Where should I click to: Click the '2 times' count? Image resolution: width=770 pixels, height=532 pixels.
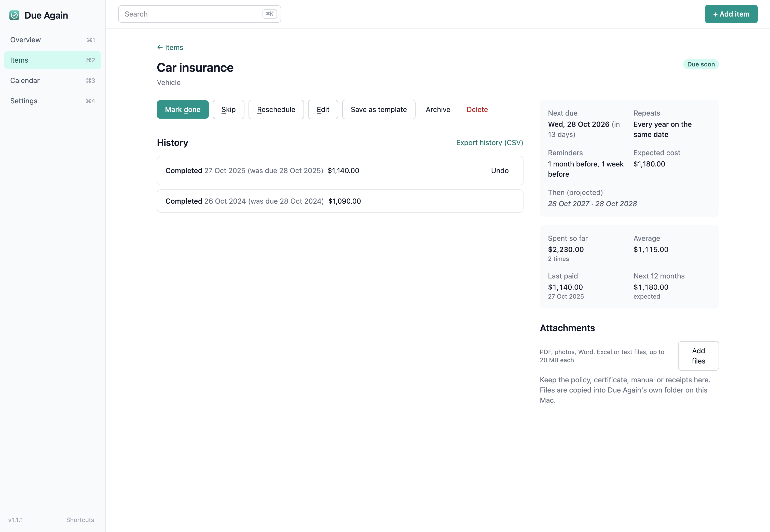559,259
